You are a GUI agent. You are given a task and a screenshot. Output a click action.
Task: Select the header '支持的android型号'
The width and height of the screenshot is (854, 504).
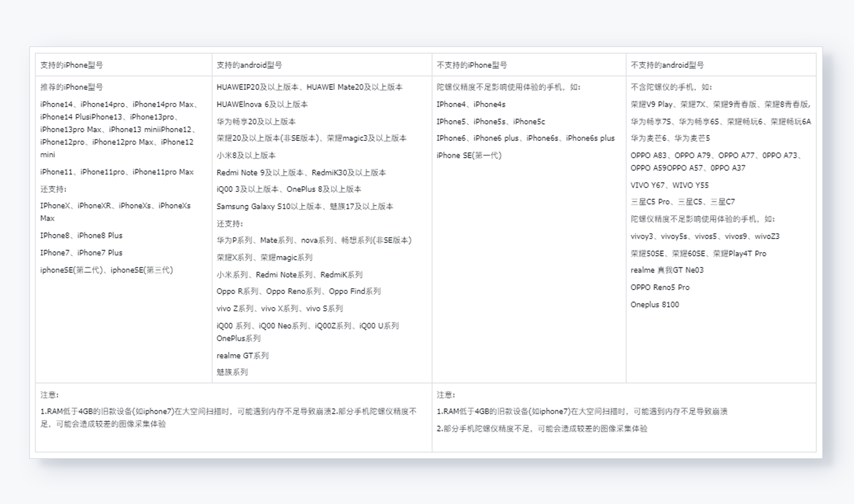(x=249, y=65)
